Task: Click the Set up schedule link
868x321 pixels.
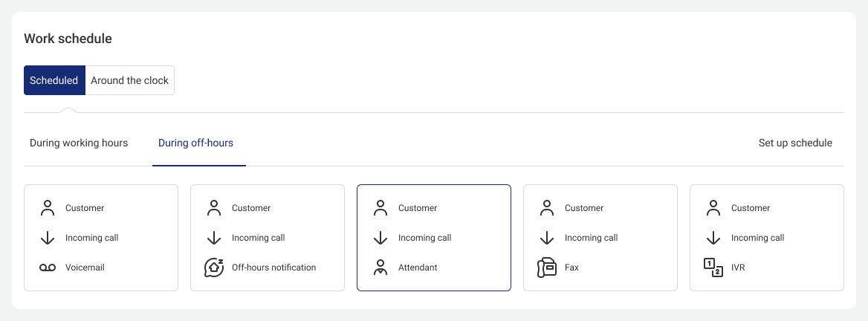Action: pyautogui.click(x=795, y=143)
